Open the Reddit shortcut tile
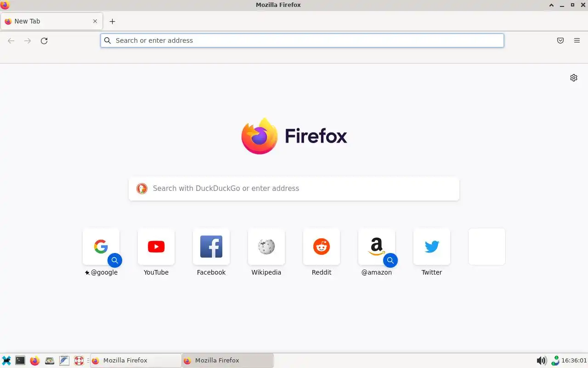Image resolution: width=588 pixels, height=368 pixels. [322, 247]
